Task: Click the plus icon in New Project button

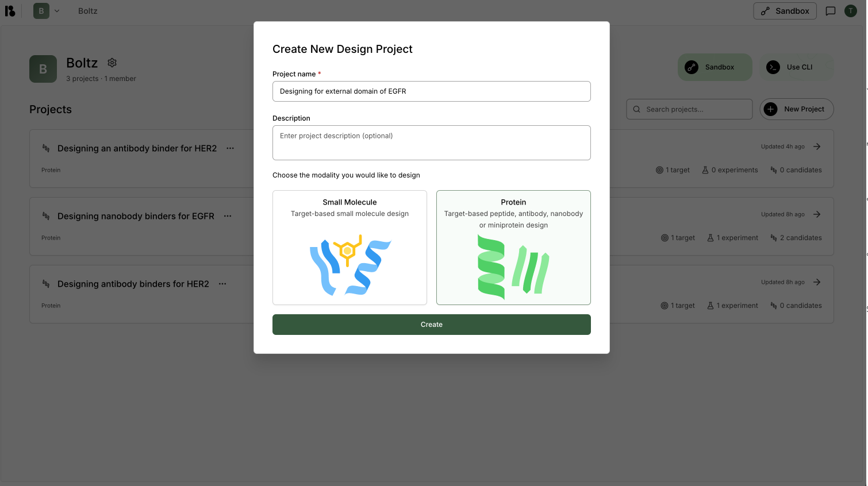Action: click(x=770, y=109)
